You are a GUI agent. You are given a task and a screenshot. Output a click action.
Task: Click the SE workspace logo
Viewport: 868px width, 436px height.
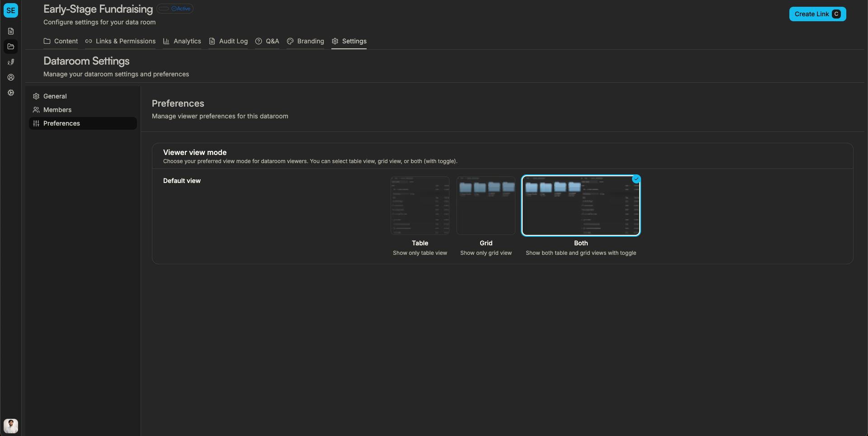pos(11,10)
